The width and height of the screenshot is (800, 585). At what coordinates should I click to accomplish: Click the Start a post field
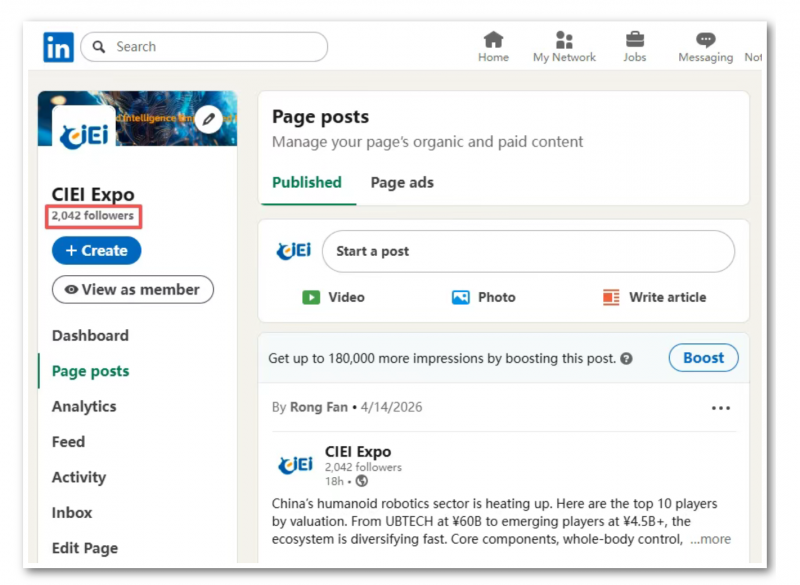point(528,251)
